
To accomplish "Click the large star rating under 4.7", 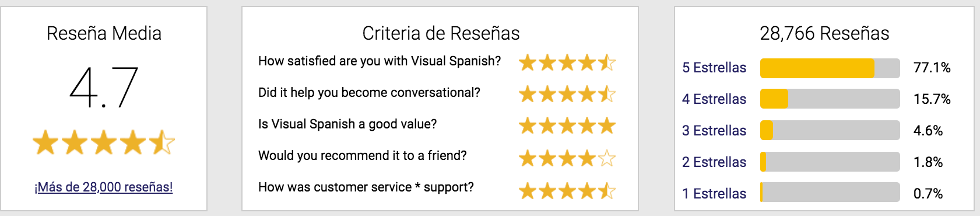I will 104,142.
